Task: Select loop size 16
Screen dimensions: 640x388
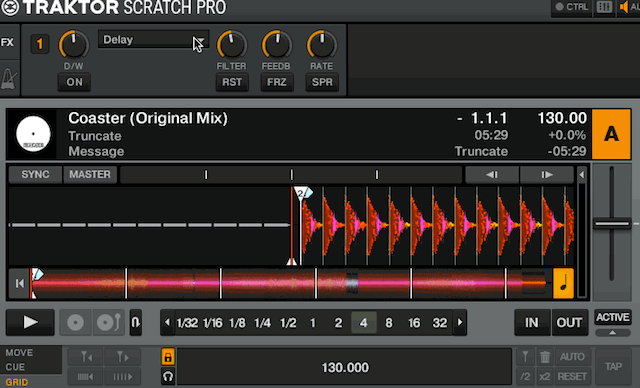Action: (414, 323)
